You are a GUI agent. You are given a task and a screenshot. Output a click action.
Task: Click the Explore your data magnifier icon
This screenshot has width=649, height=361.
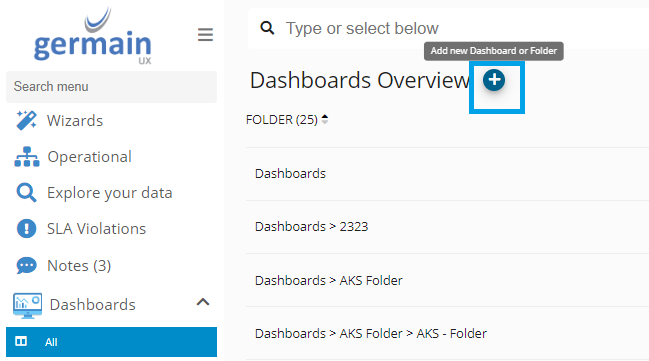(x=26, y=193)
